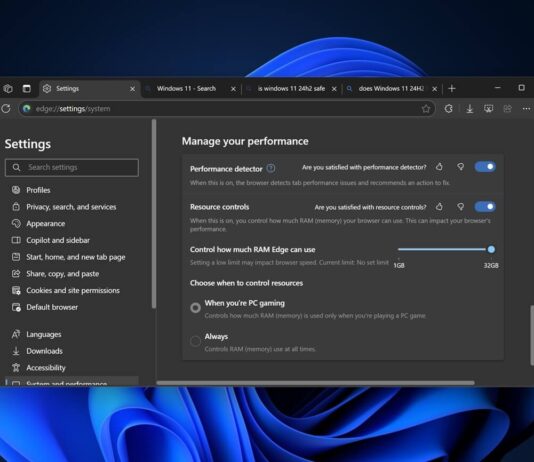Open the downloads toolbar icon
This screenshot has height=462, width=534.
(470, 109)
